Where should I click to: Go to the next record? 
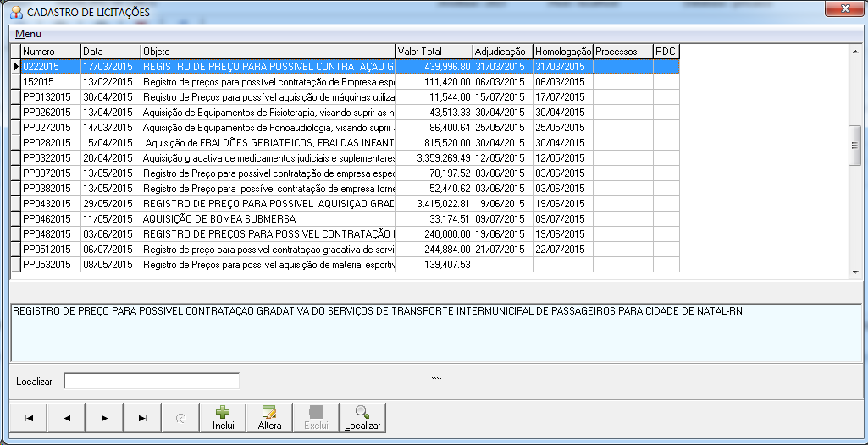(105, 418)
